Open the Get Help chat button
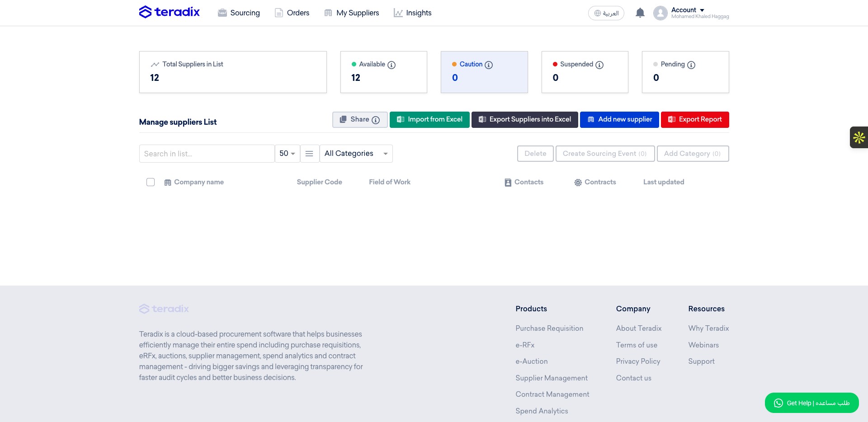Viewport: 868px width, 422px height. click(x=812, y=403)
